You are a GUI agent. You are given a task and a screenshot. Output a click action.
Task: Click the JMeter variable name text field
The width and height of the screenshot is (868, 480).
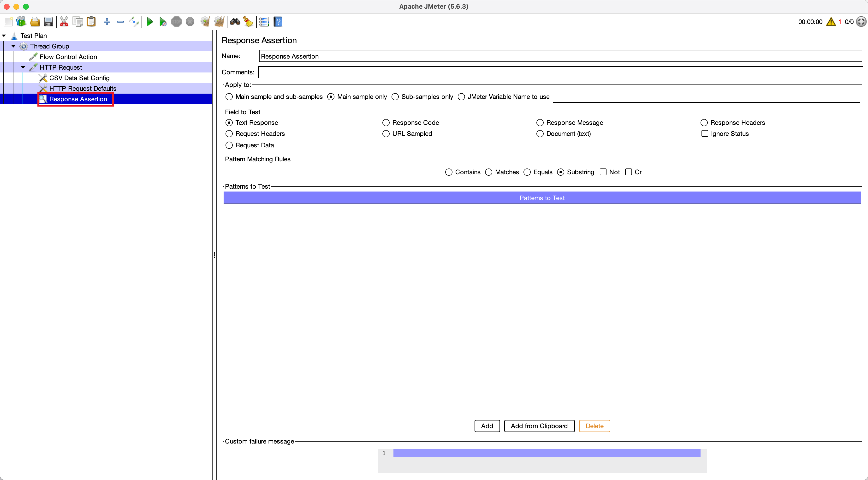click(x=706, y=97)
